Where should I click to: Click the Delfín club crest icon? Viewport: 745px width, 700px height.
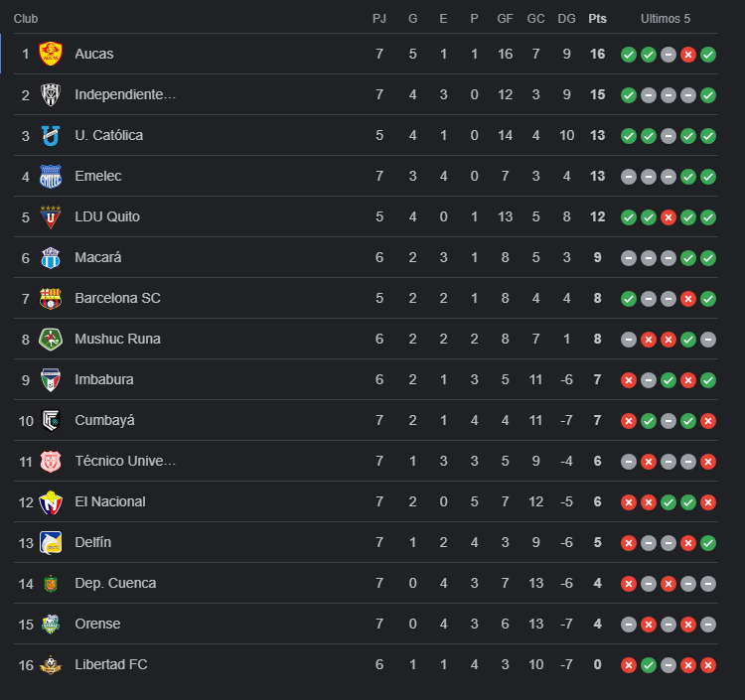click(x=51, y=542)
